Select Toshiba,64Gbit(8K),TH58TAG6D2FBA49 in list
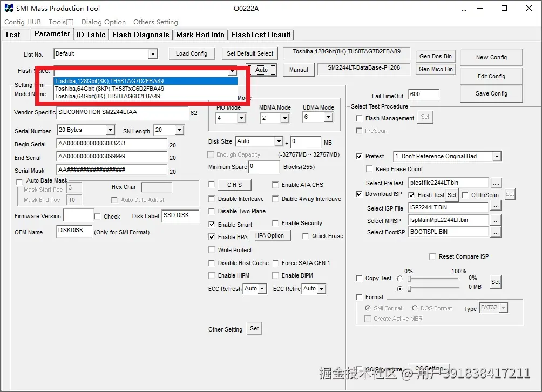542x392 pixels. tap(146, 96)
